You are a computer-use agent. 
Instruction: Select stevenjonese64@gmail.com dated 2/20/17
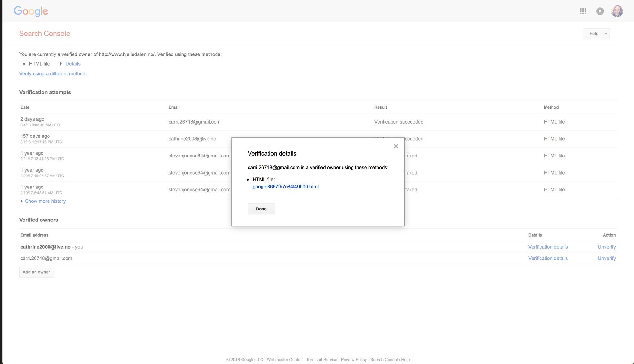pyautogui.click(x=199, y=173)
